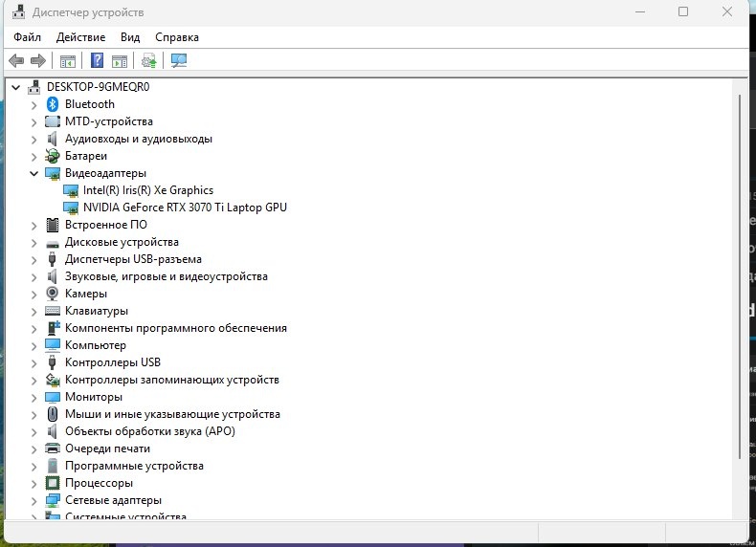
Task: Click the Камеры webcam icon
Action: [x=52, y=294]
